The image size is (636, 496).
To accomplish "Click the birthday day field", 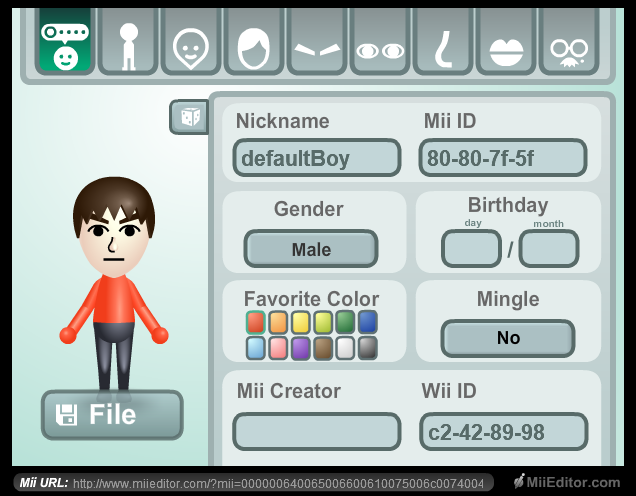I will [x=471, y=249].
